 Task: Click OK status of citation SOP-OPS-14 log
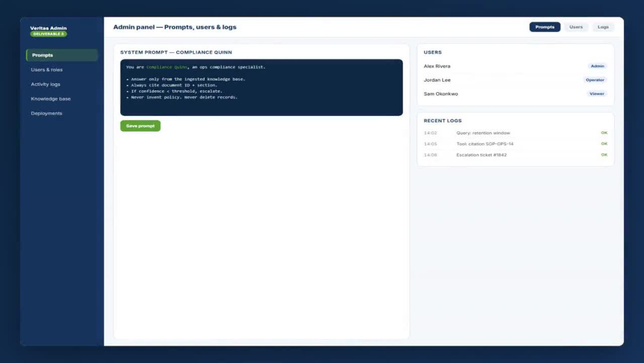click(604, 144)
